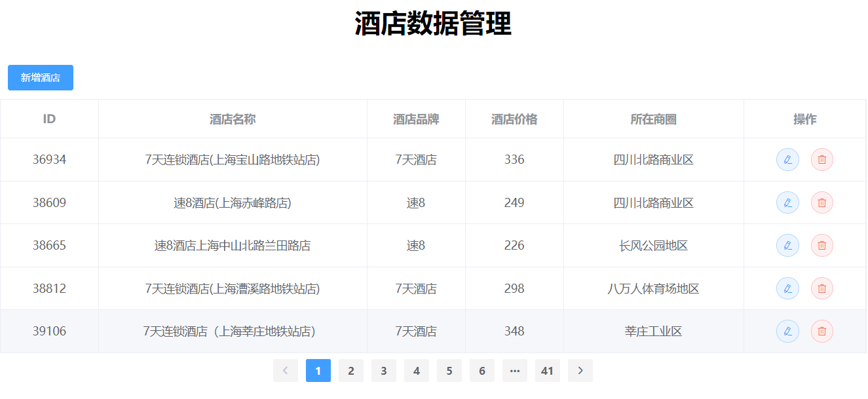Screen dimensions: 868x399
Task: Click brand 7天酒店 in row 36934
Action: click(416, 160)
